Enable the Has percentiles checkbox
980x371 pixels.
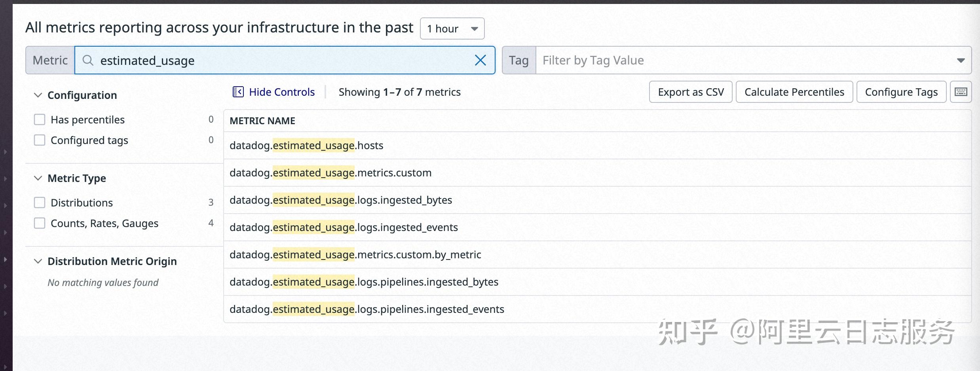(x=39, y=119)
